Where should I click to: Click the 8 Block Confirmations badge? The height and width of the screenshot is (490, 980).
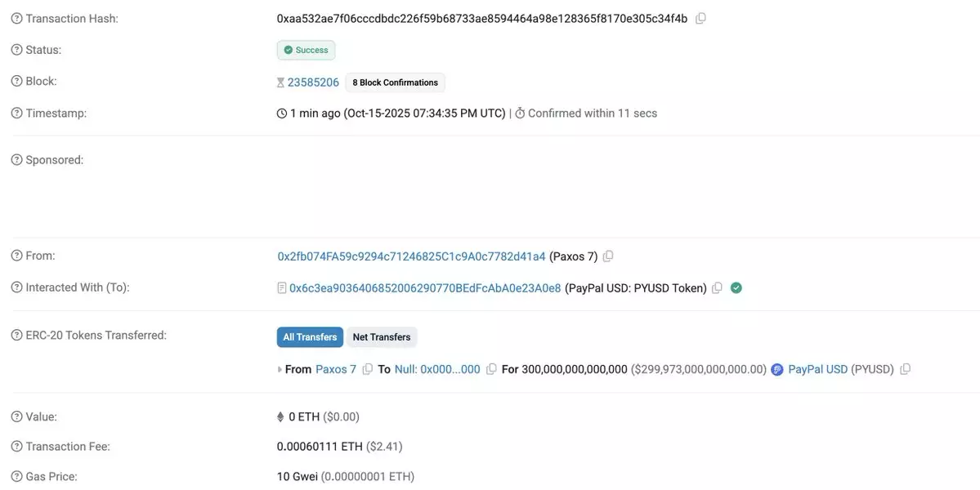[x=396, y=82]
